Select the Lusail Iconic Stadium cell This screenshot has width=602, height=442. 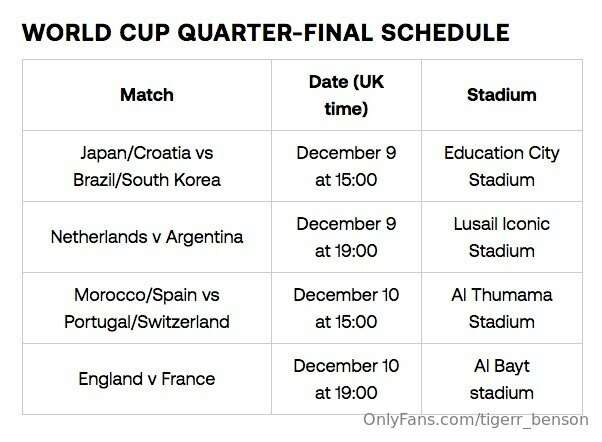[x=501, y=237]
